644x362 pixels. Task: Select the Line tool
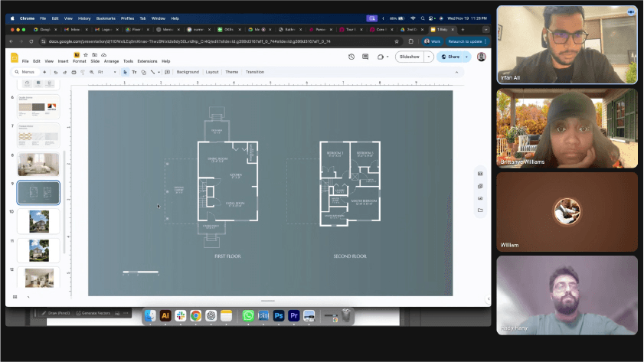click(152, 72)
